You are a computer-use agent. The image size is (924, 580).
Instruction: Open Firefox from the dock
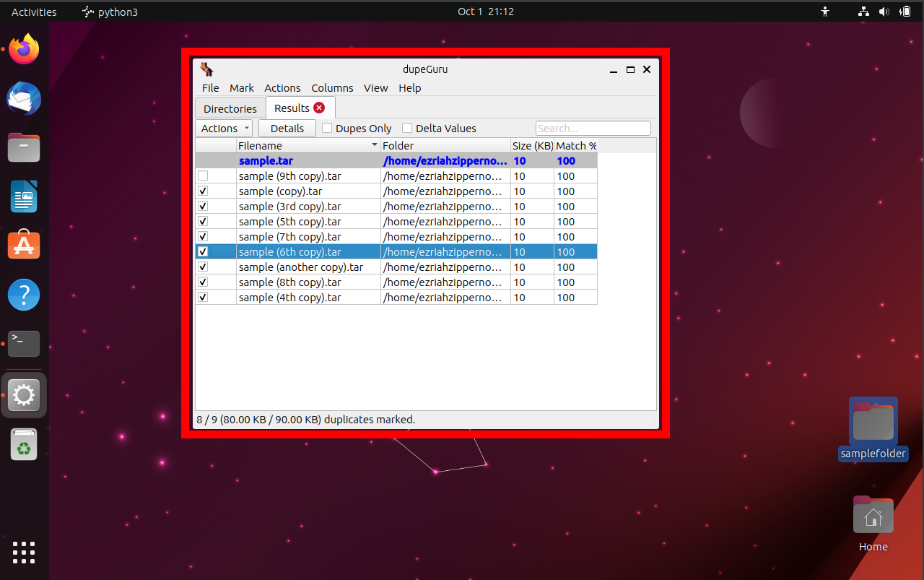23,48
